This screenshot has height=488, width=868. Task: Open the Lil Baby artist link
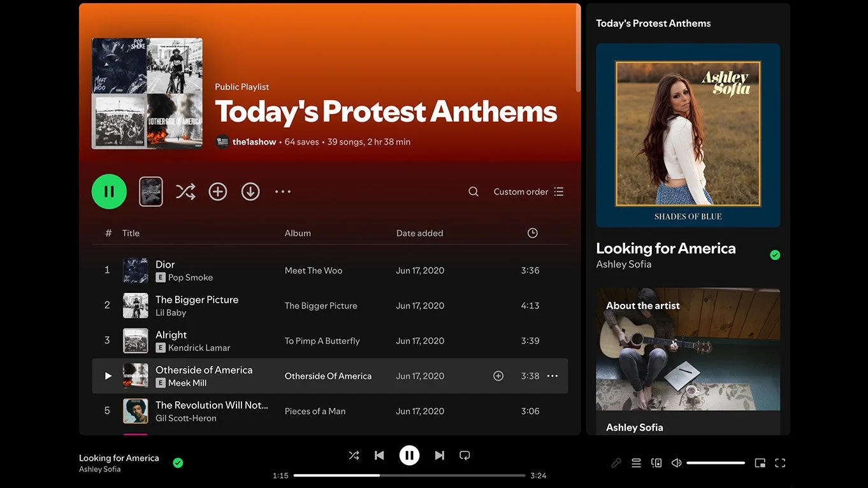point(171,313)
